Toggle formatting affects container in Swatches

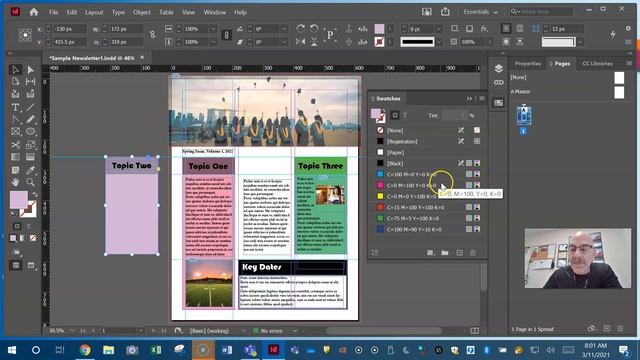[x=395, y=116]
